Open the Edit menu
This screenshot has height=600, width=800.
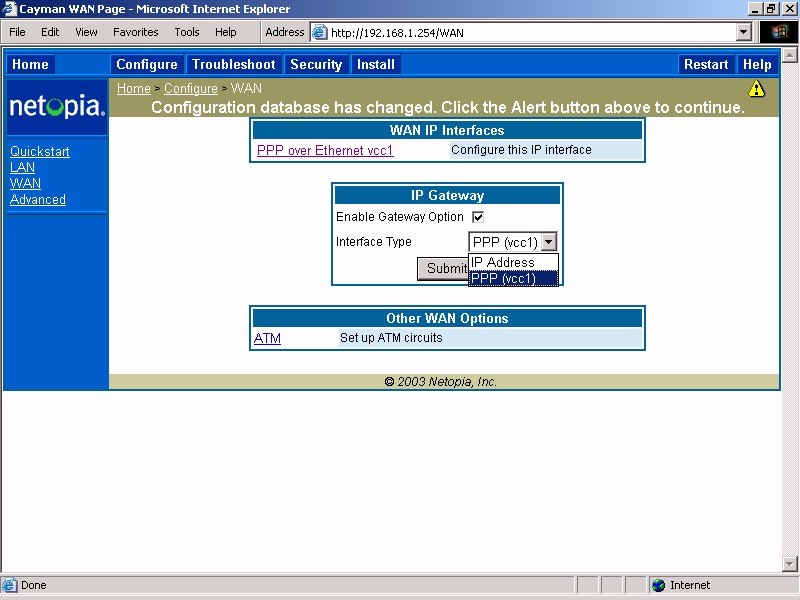[50, 32]
